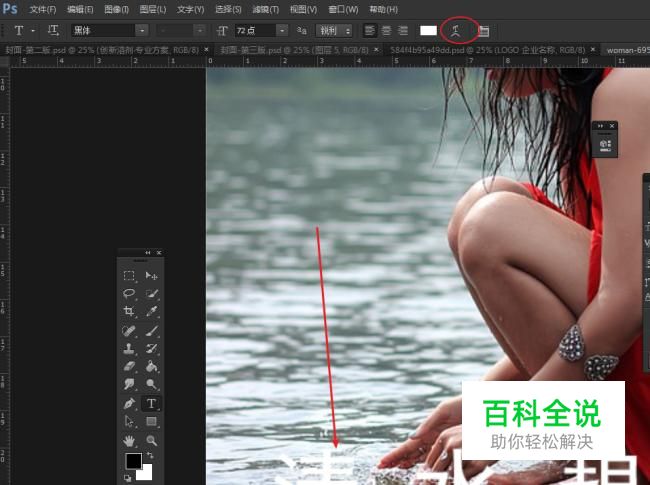
Task: Toggle the text orientation button
Action: [53, 30]
